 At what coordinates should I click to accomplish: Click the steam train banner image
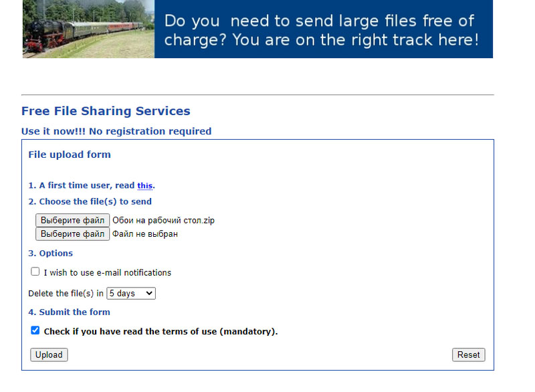(x=88, y=29)
